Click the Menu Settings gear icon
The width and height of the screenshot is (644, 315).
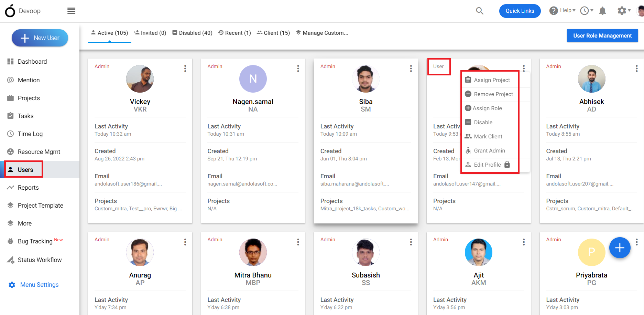[12, 285]
